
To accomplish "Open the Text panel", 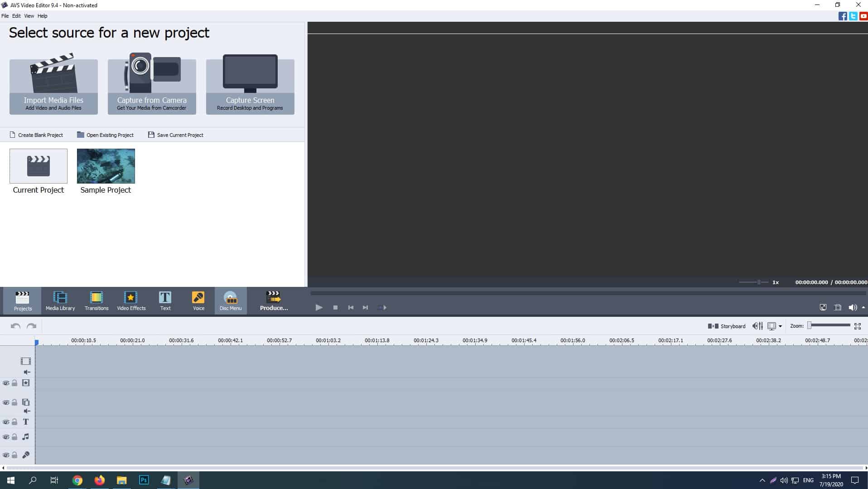I will (x=165, y=300).
